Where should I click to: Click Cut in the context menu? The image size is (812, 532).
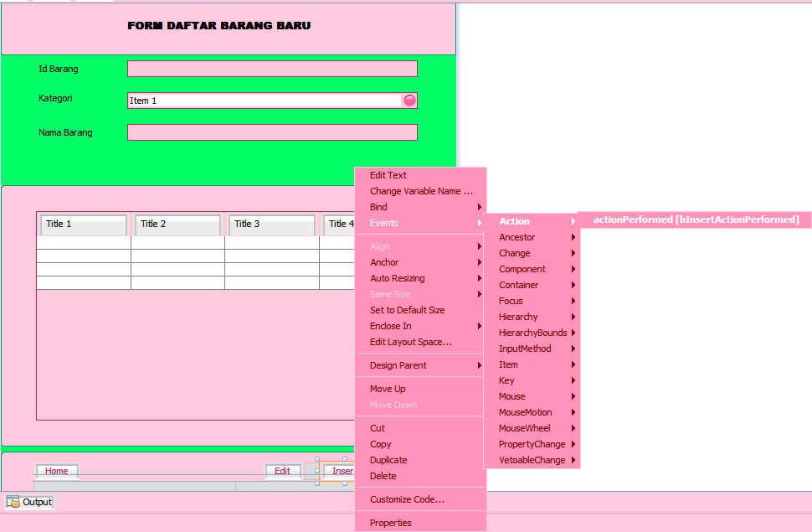click(x=420, y=428)
